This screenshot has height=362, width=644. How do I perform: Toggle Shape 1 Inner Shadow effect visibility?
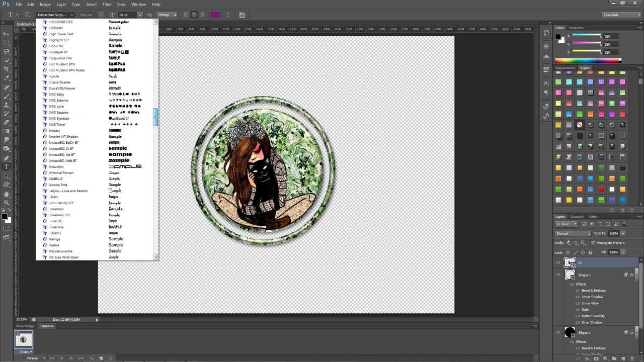[x=577, y=297]
